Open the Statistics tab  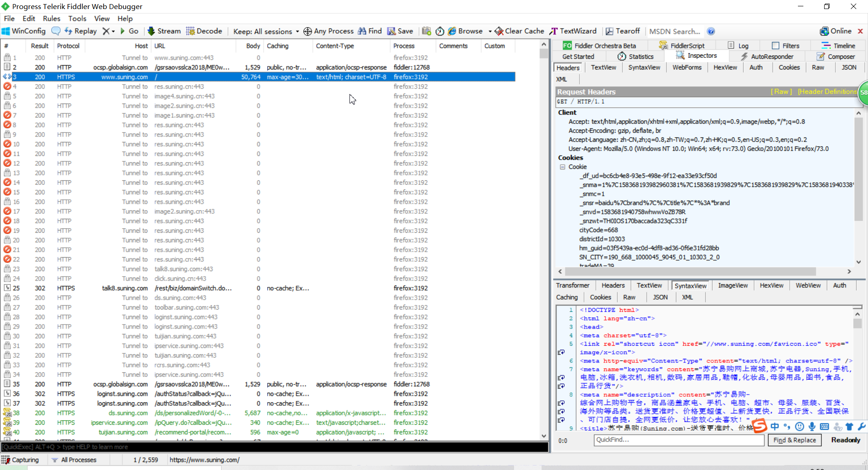pos(636,56)
